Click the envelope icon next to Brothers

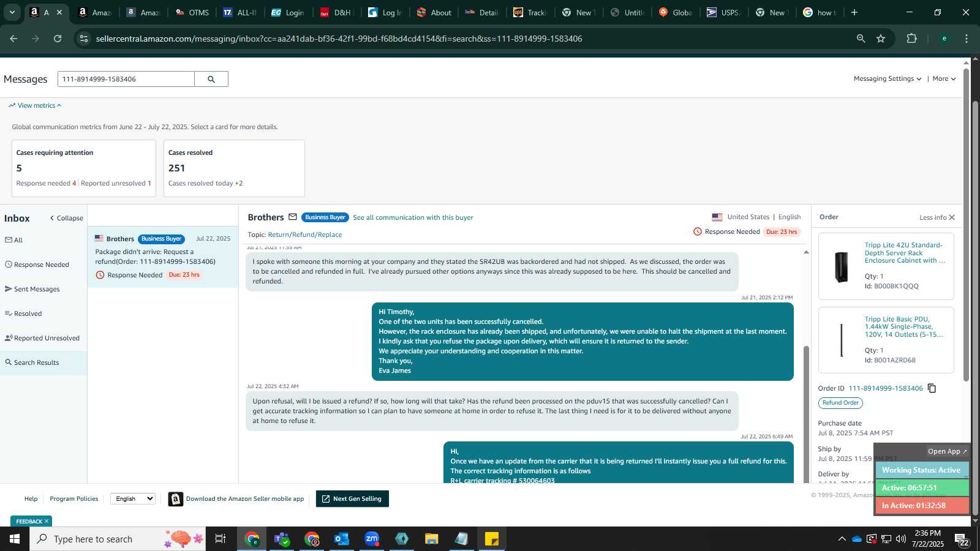[x=293, y=217]
